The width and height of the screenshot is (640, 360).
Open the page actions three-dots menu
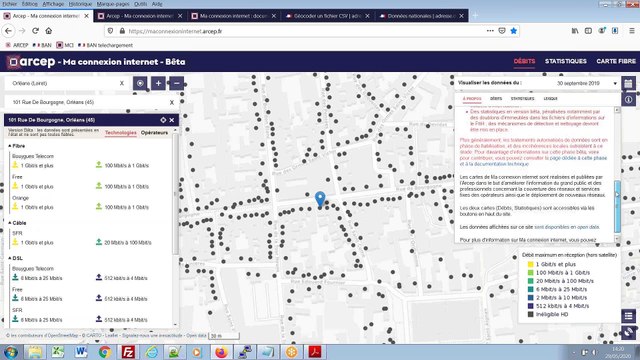(490, 31)
